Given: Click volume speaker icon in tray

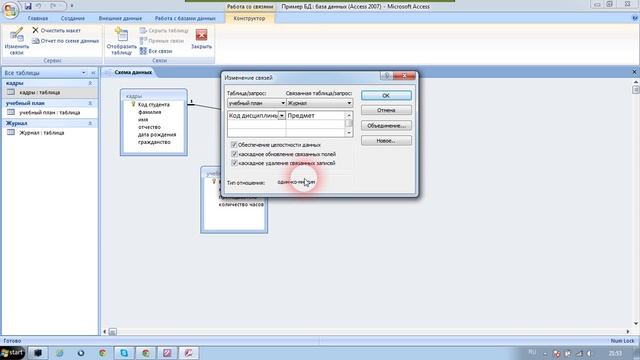Looking at the screenshot, I should (589, 353).
